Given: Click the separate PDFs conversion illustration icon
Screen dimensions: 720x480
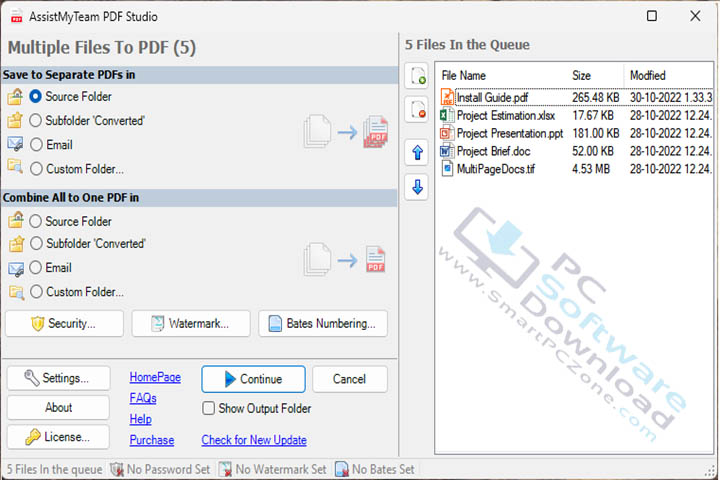Looking at the screenshot, I should [x=346, y=132].
